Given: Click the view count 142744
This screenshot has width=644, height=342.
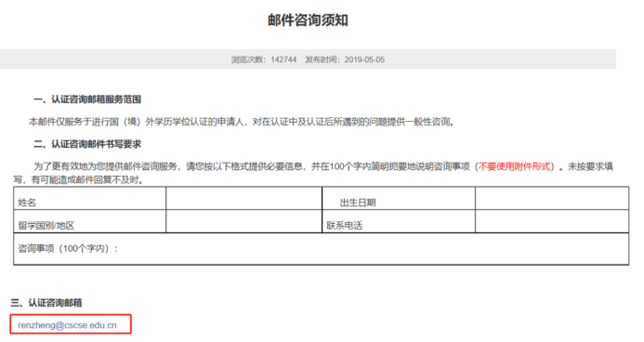Looking at the screenshot, I should pos(283,59).
